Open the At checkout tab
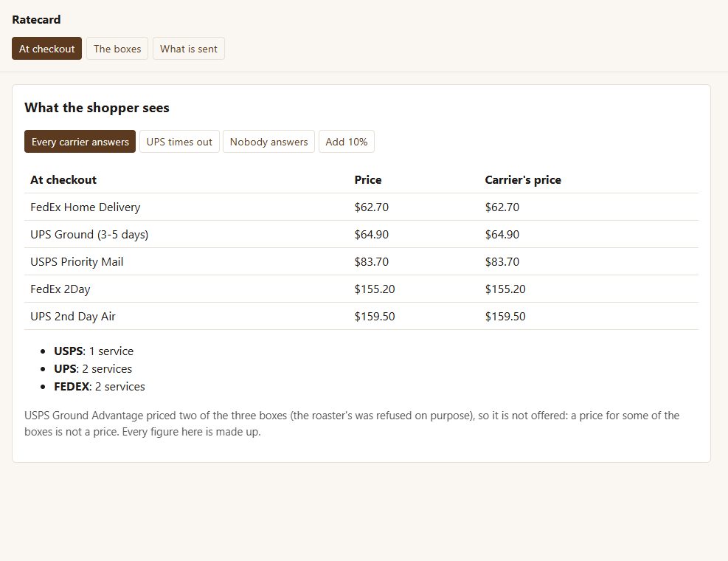 pyautogui.click(x=47, y=48)
